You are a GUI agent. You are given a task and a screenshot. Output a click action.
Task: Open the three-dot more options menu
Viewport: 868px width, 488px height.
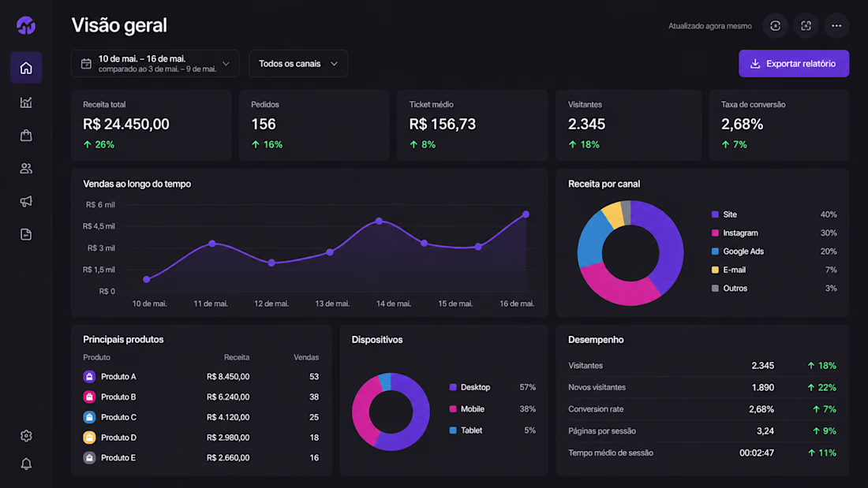(836, 26)
